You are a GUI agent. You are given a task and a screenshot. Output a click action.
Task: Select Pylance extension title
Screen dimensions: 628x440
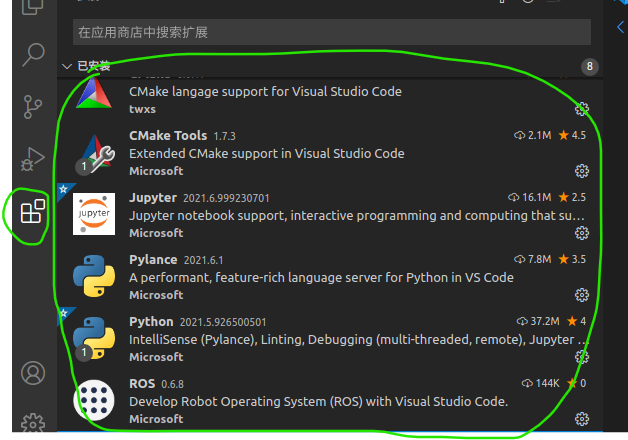point(153,260)
